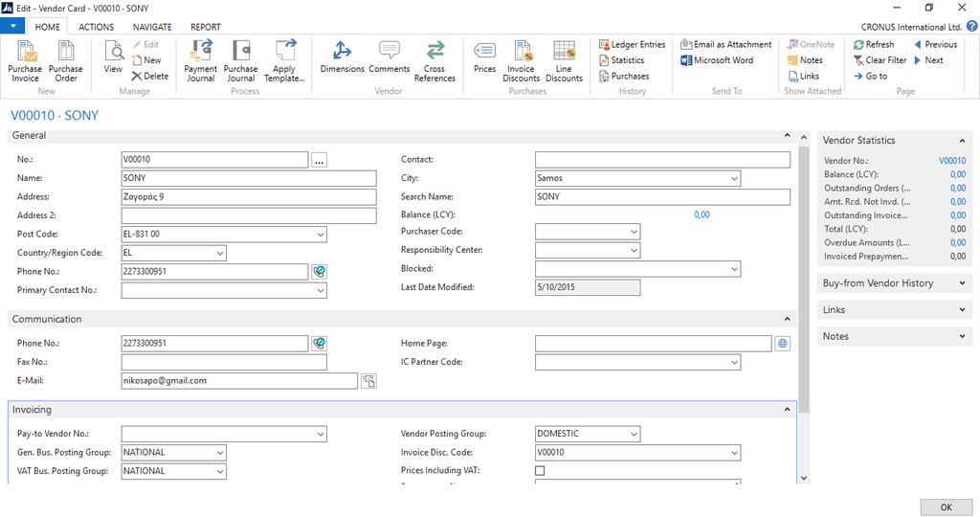Create a new Purchase Invoice
Image resolution: width=980 pixels, height=517 pixels.
coord(25,60)
